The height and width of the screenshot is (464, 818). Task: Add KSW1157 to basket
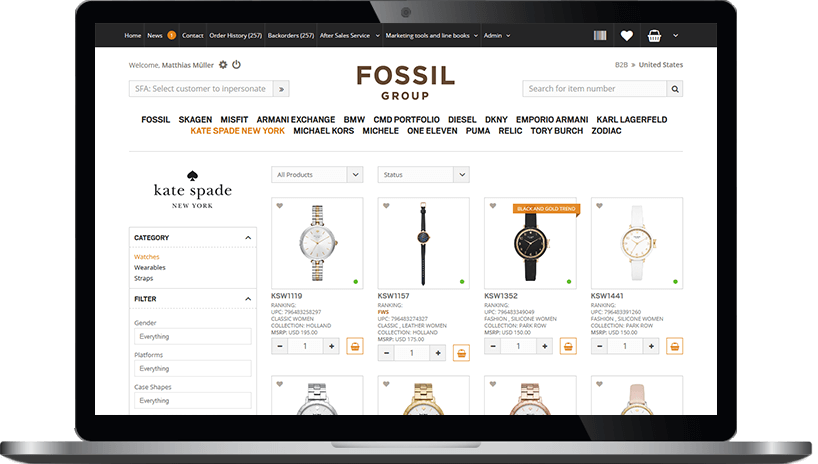point(461,353)
